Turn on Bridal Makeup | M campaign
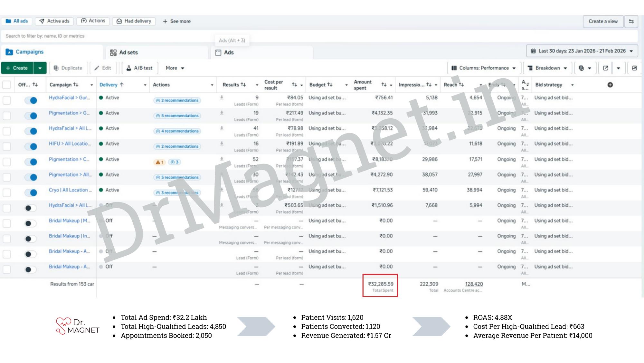 (x=31, y=223)
